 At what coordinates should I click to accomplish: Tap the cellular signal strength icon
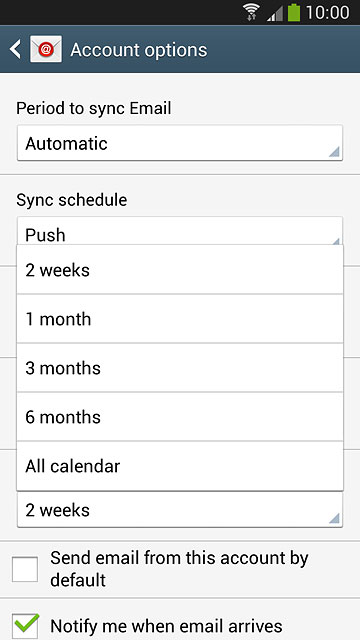pyautogui.click(x=275, y=13)
